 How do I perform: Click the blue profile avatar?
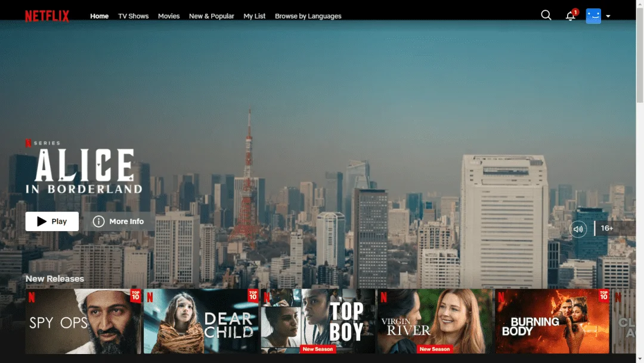(593, 16)
